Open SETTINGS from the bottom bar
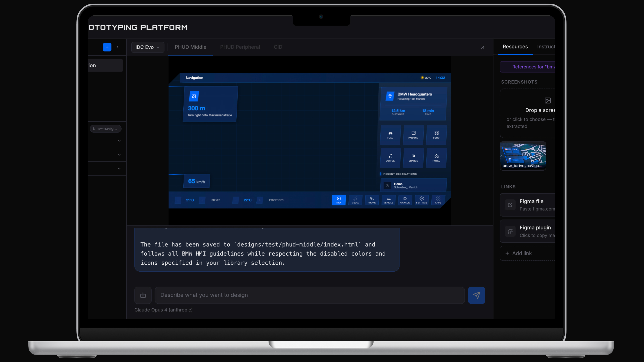This screenshot has height=362, width=644. click(421, 200)
